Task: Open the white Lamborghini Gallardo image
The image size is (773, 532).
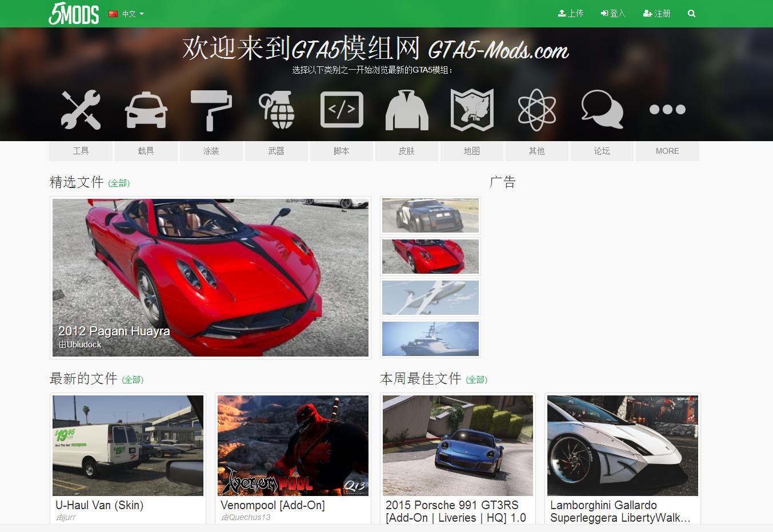Action: (x=623, y=446)
